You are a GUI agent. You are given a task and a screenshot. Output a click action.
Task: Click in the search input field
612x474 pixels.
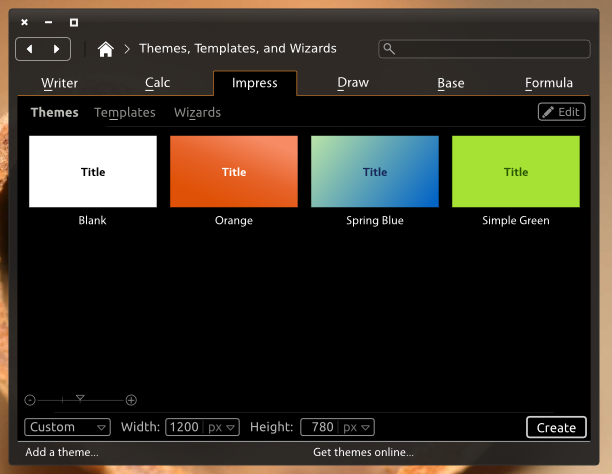484,49
